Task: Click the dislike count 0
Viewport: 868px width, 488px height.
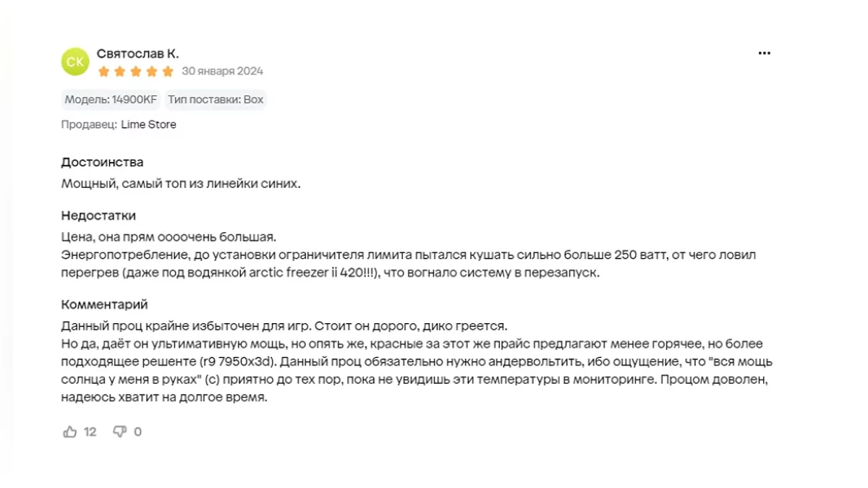Action: (x=137, y=432)
